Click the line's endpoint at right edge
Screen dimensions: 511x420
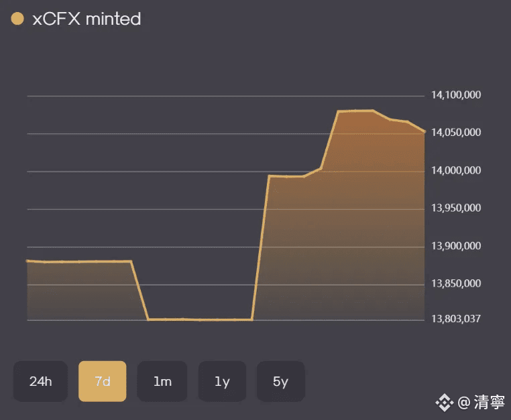[424, 131]
